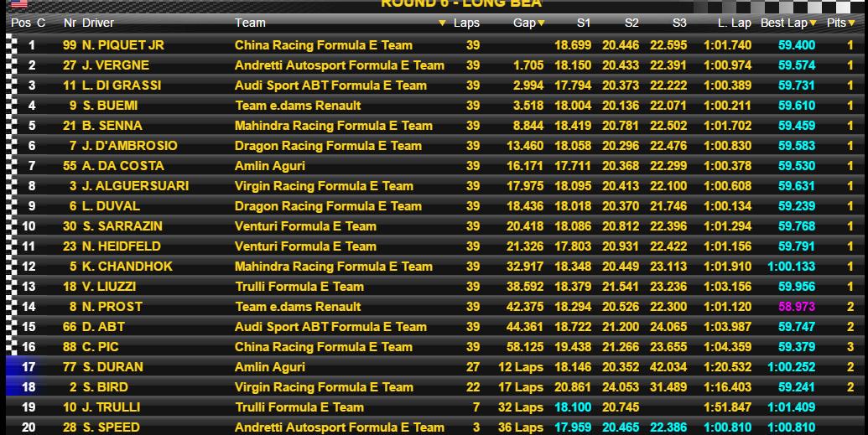The width and height of the screenshot is (868, 435).
Task: Sort by the Team column arrow
Action: click(x=442, y=23)
